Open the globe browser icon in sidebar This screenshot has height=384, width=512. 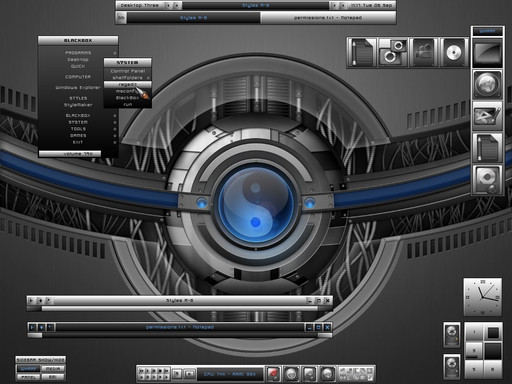(x=487, y=84)
